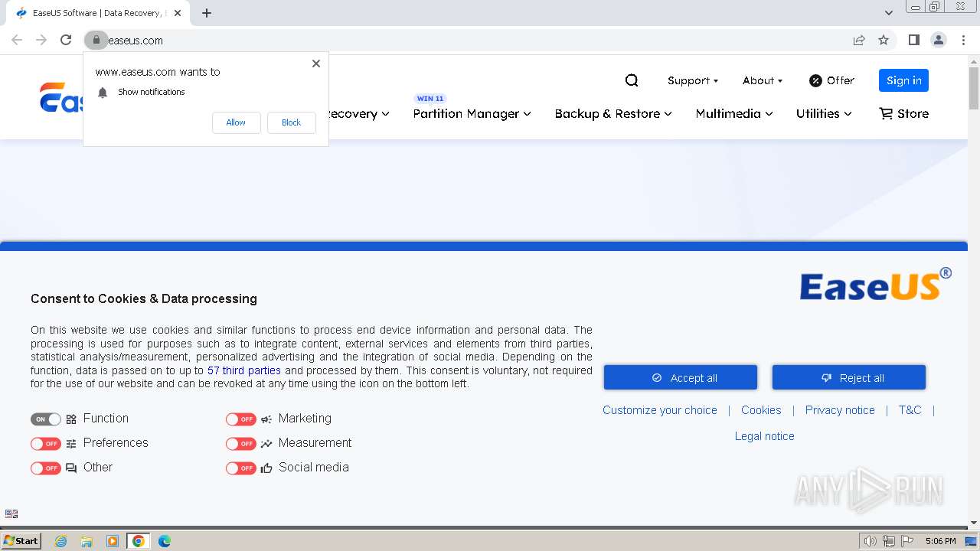Reject all cookies
The width and height of the screenshot is (980, 551).
849,377
